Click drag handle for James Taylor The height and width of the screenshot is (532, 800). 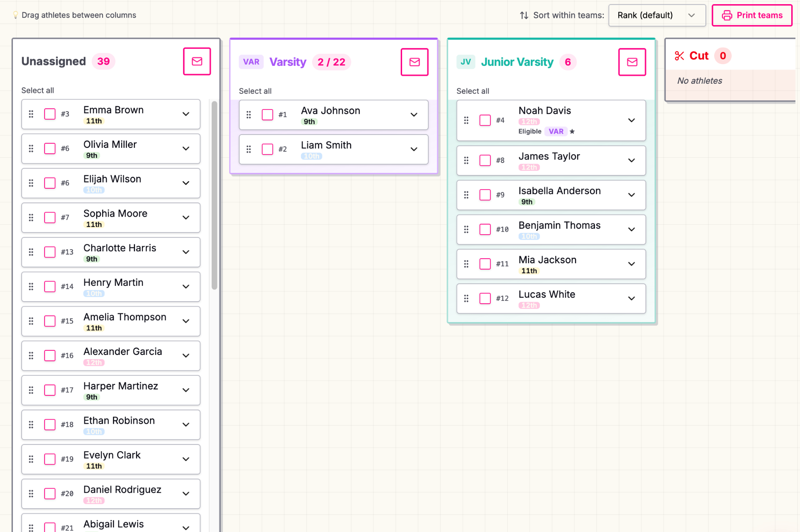click(x=466, y=160)
